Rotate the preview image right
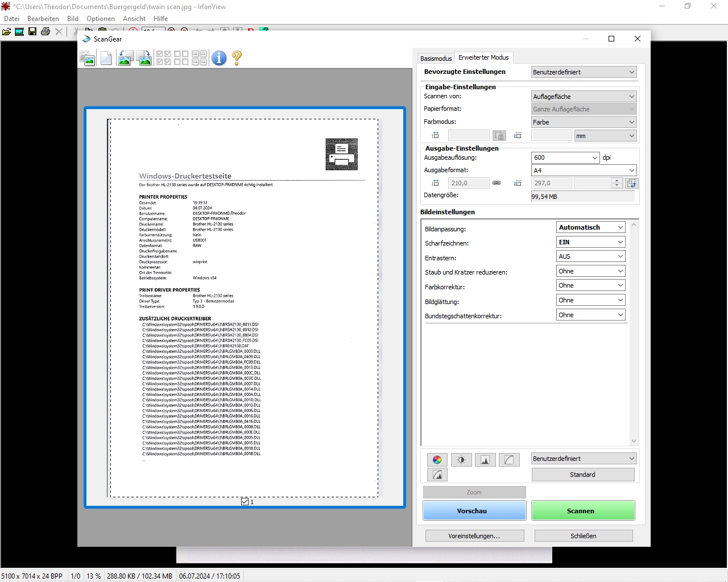 point(145,58)
